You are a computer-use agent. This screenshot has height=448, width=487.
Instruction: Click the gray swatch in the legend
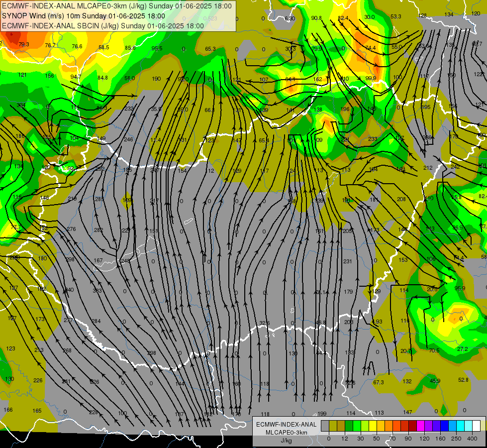(325, 426)
